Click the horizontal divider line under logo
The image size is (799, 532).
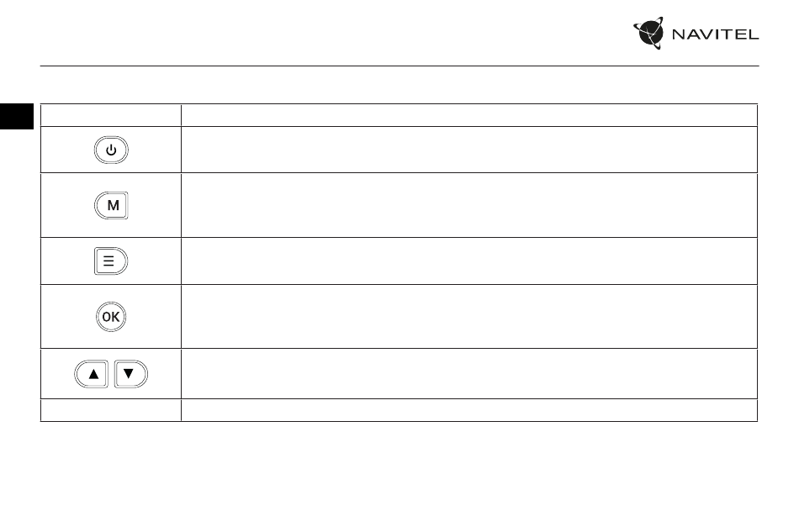tap(399, 66)
